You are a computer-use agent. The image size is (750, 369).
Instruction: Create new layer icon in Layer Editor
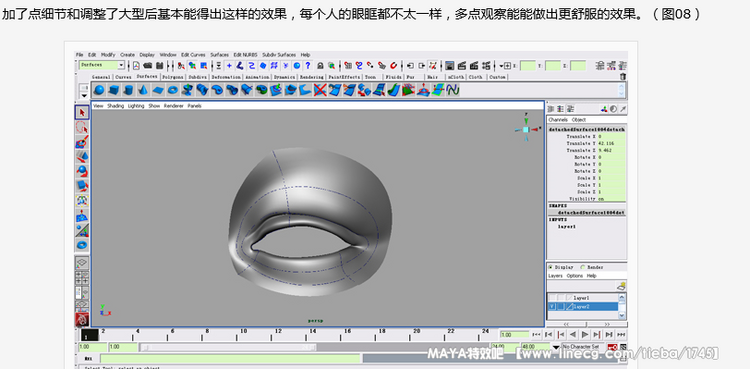coord(621,286)
